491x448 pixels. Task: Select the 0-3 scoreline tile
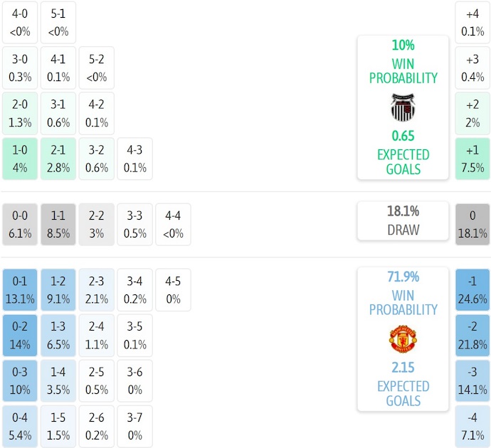coord(20,380)
